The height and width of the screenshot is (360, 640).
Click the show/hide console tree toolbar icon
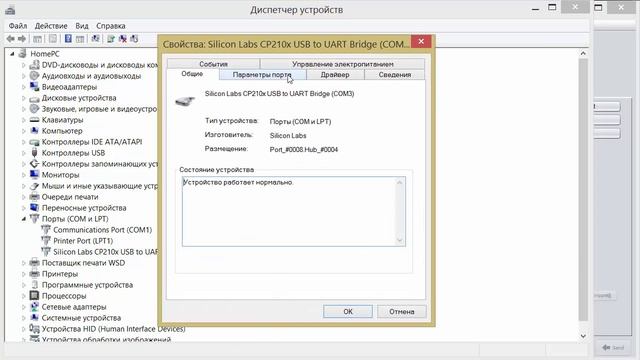coord(38,39)
